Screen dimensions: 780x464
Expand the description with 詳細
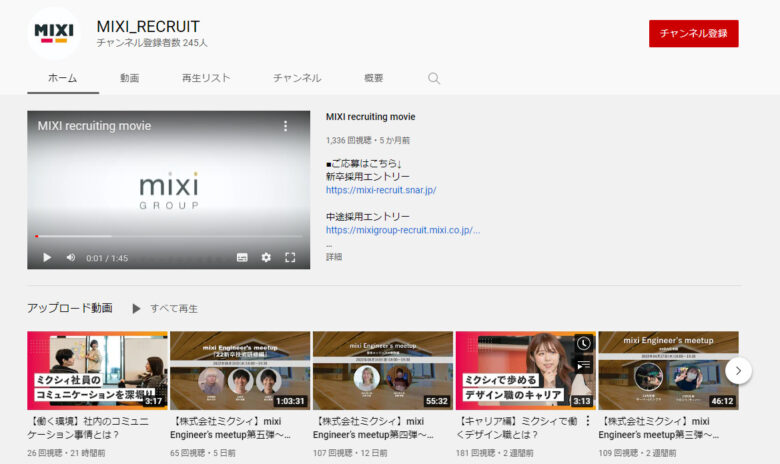tap(334, 257)
